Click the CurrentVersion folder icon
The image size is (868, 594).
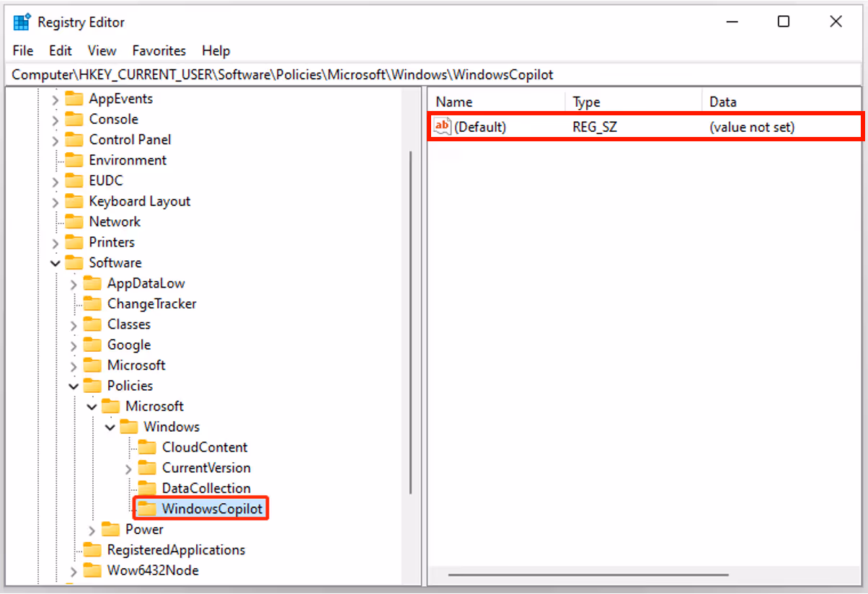tap(147, 468)
